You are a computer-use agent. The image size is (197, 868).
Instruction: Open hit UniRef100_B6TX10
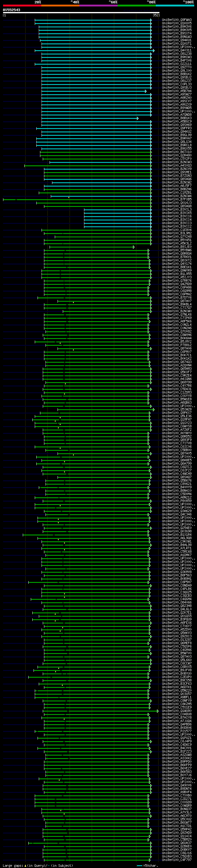(x=177, y=152)
